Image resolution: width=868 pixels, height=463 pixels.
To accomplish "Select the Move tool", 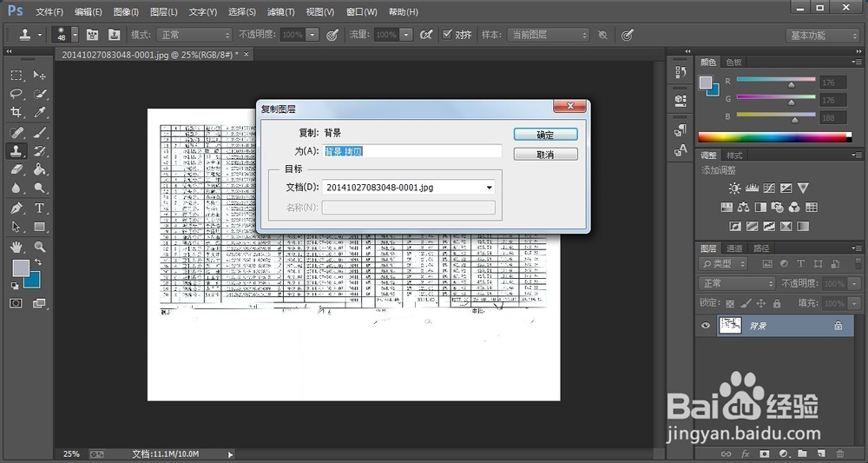I will 39,75.
